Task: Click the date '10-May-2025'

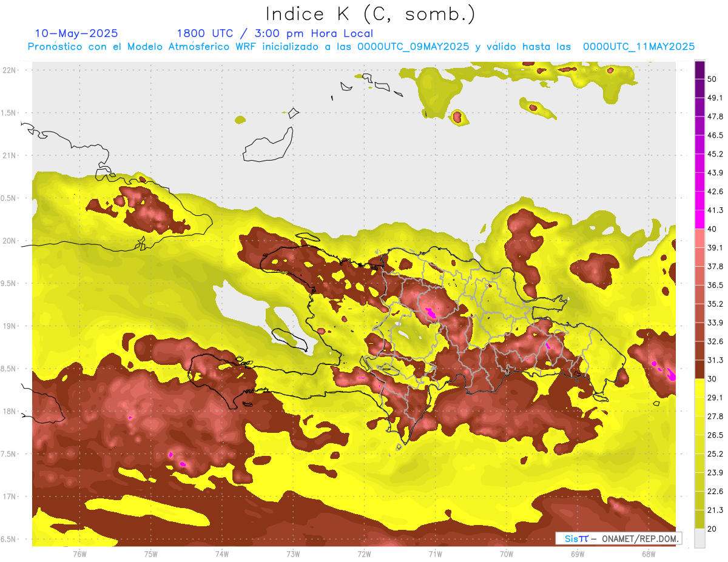Action: pyautogui.click(x=76, y=33)
